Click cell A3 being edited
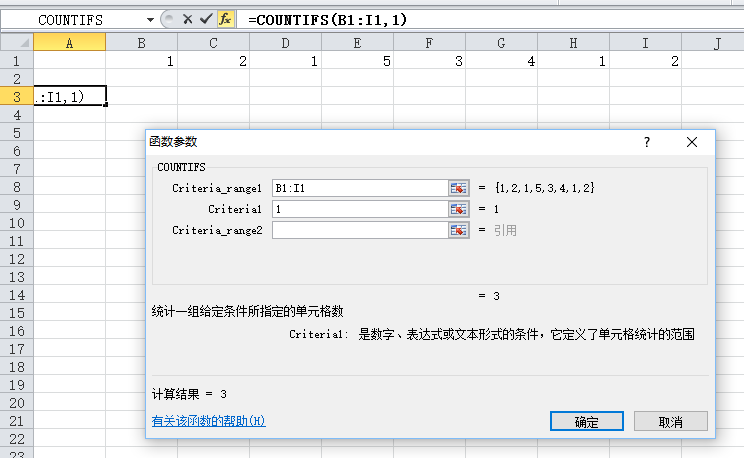Screen dimensions: 744x458 [x=69, y=97]
